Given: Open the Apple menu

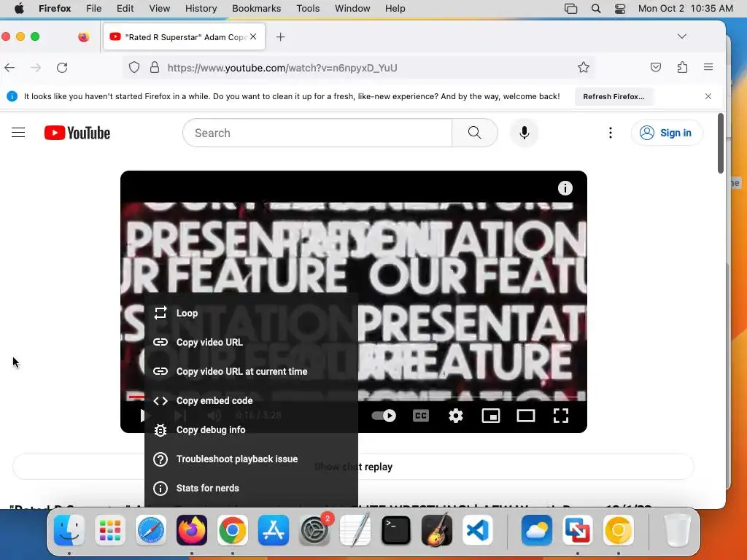Looking at the screenshot, I should (19, 9).
